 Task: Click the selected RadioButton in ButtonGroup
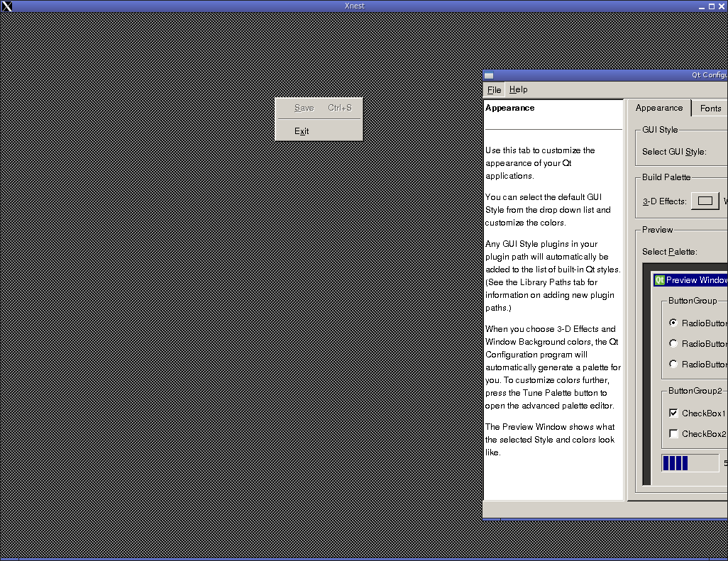(x=673, y=323)
